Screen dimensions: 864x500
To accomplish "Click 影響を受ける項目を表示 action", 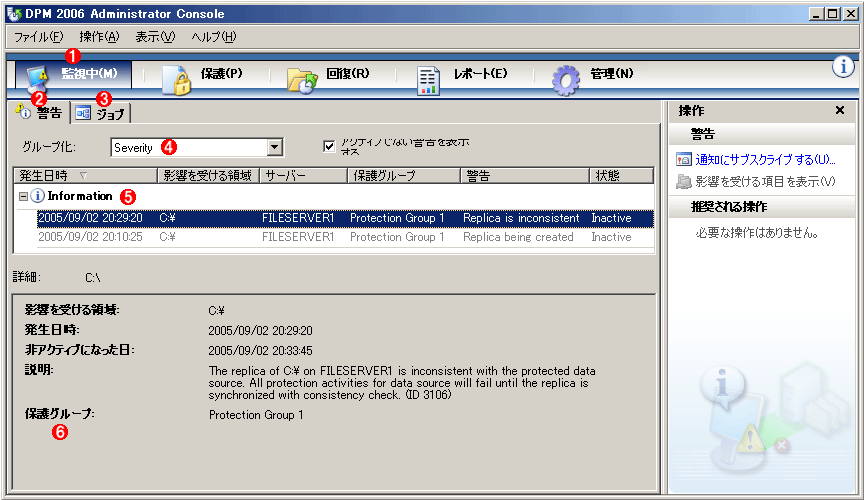I will [x=765, y=181].
